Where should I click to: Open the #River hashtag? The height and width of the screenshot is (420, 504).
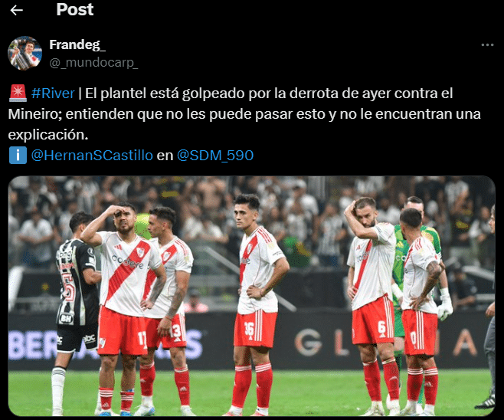[53, 94]
